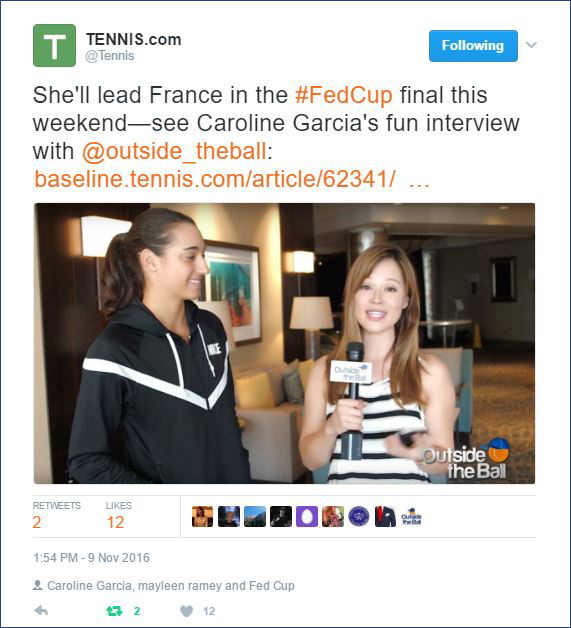
Task: Click the green TENNIS.com profile avatar
Action: click(54, 45)
